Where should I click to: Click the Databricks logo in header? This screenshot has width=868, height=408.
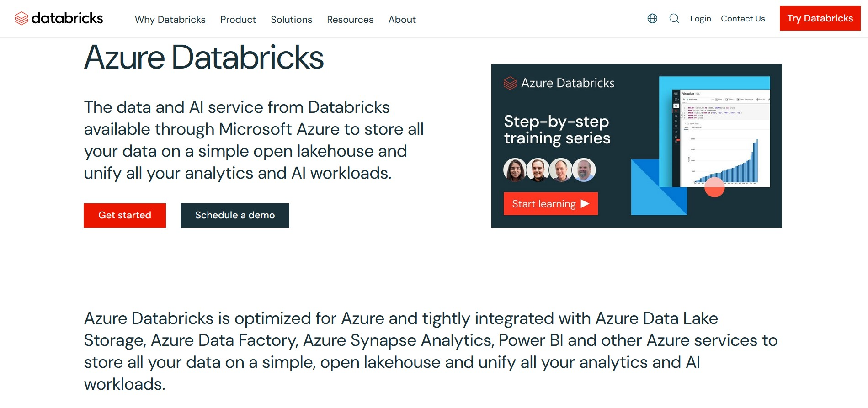coord(59,18)
